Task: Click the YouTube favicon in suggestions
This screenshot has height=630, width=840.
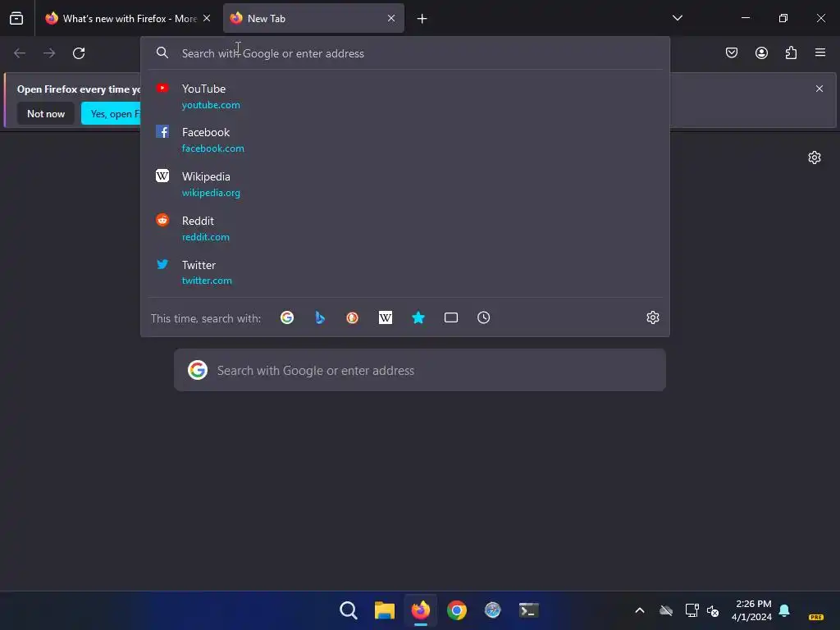Action: (162, 88)
